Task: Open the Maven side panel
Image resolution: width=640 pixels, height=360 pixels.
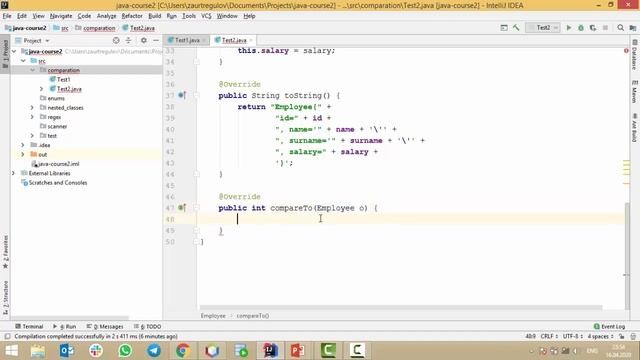Action: click(634, 92)
